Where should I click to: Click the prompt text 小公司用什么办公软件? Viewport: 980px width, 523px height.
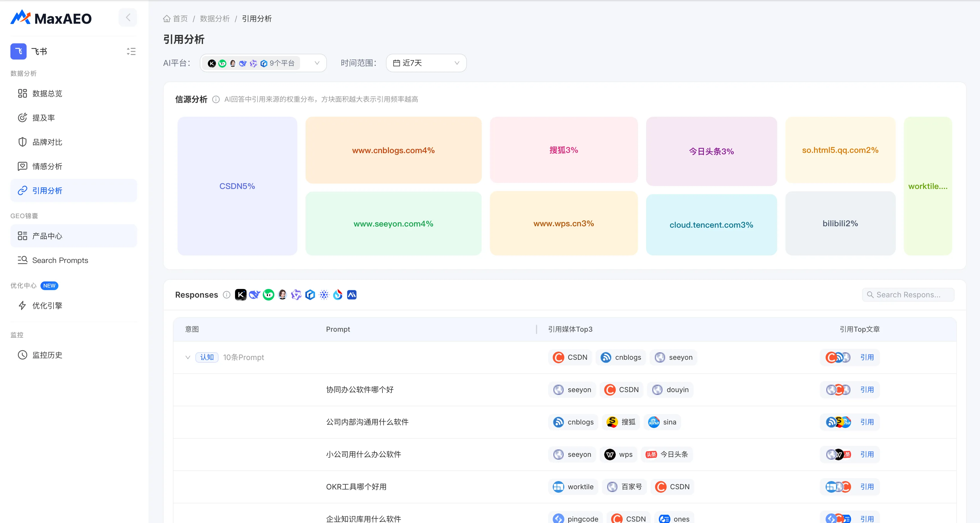pyautogui.click(x=363, y=455)
